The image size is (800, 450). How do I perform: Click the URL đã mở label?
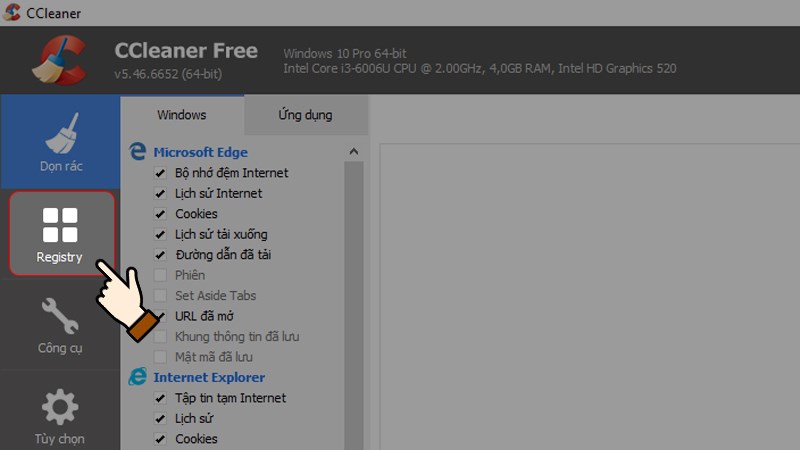point(204,316)
